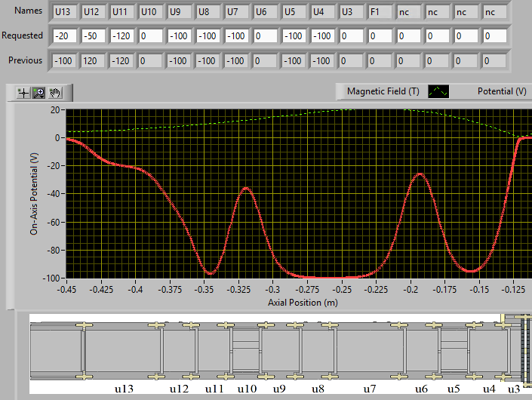Image resolution: width=532 pixels, height=400 pixels.
Task: Click the 20 y-axis maximum label
Action: point(55,110)
